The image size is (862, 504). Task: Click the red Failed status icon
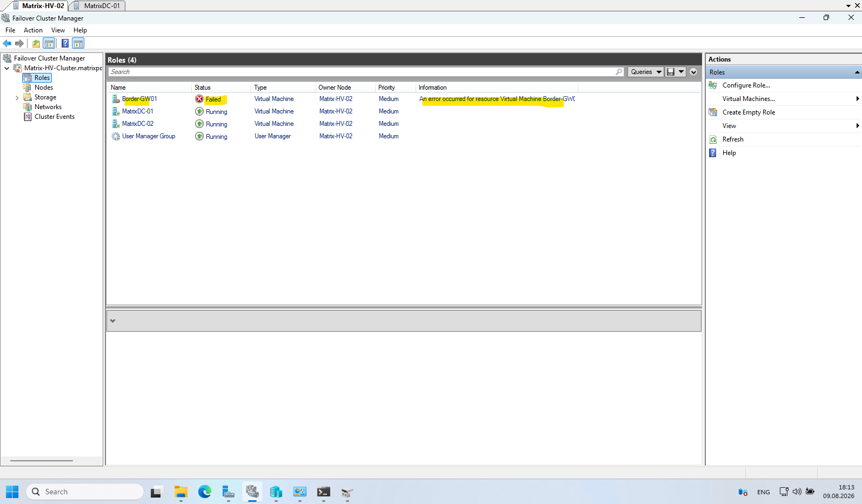click(199, 99)
